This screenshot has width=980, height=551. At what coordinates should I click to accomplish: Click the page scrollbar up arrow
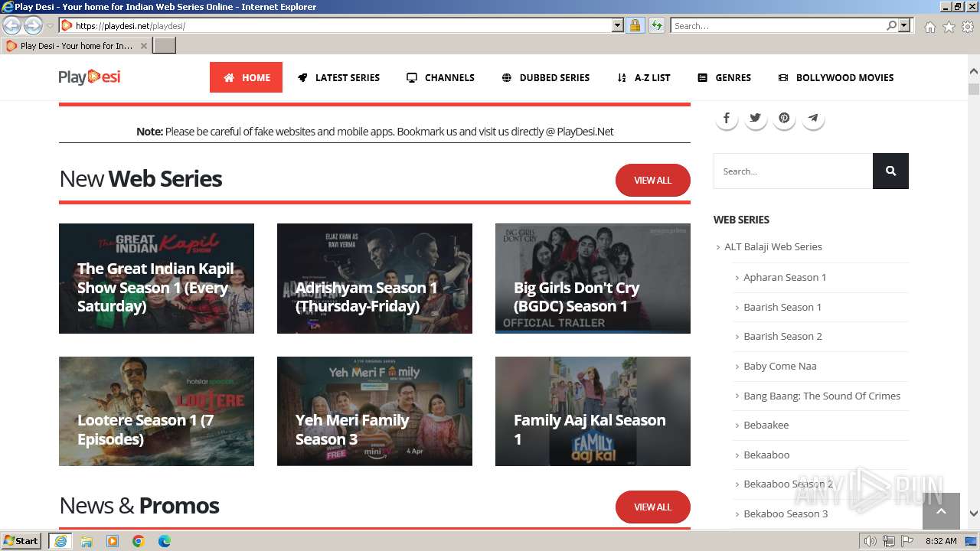click(974, 72)
